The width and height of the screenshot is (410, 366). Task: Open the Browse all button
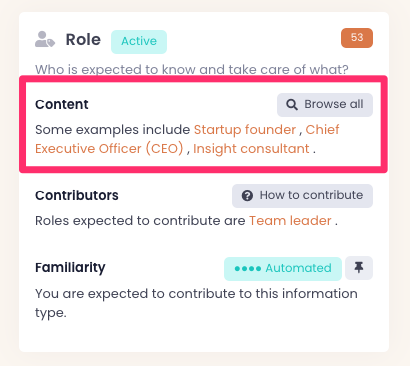325,105
